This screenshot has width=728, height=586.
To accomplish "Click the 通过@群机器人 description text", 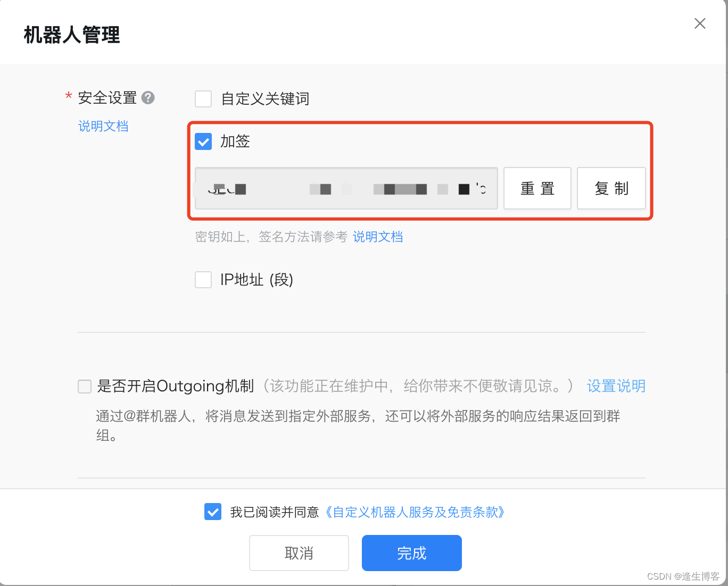I will 358,425.
